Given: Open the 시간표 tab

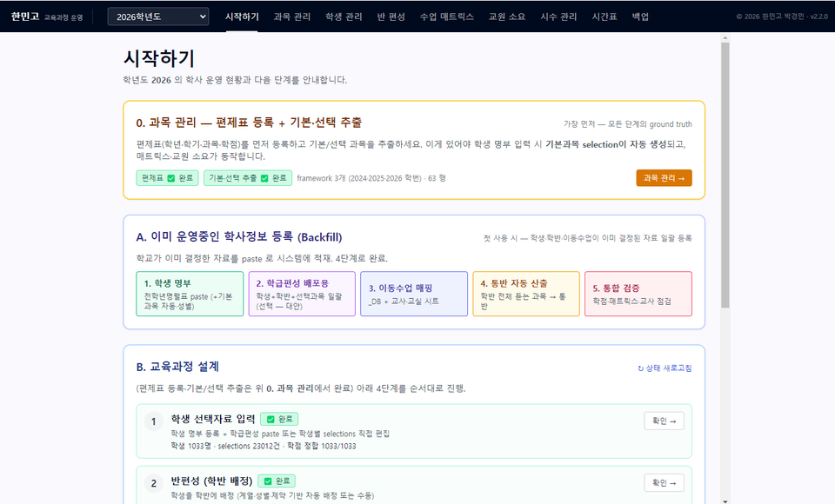Looking at the screenshot, I should (x=605, y=17).
